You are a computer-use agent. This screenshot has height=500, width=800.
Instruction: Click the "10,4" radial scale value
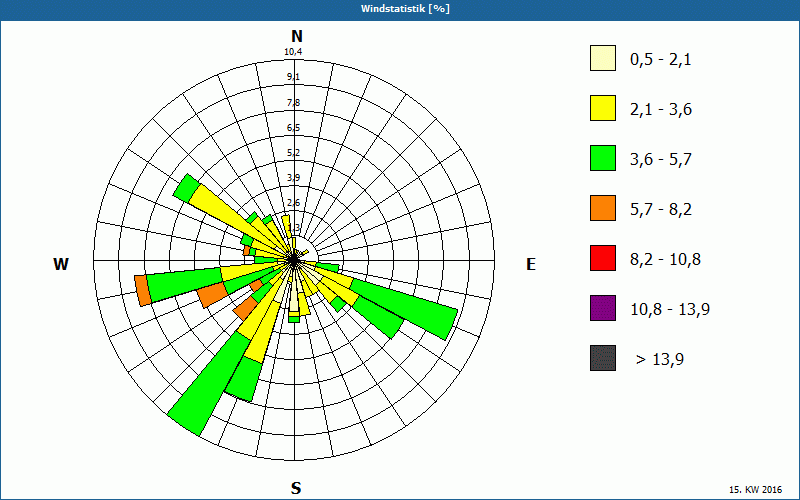tap(293, 52)
